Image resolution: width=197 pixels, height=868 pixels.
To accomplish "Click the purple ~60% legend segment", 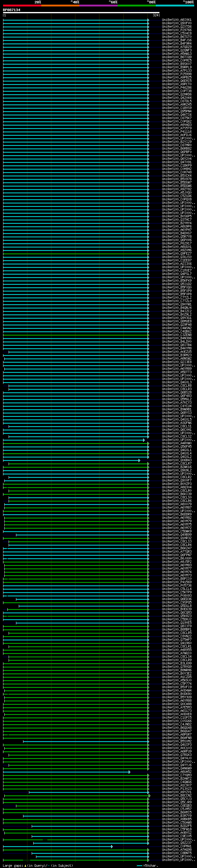I will (98, 6).
